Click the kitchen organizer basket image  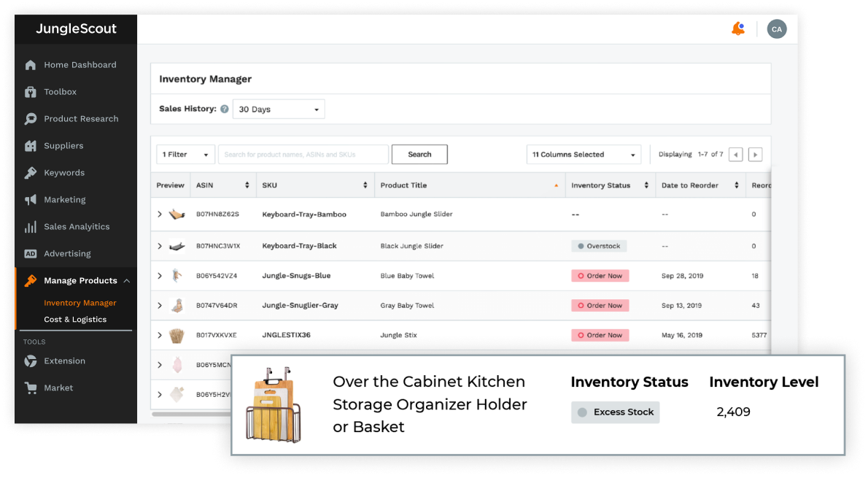pos(274,405)
